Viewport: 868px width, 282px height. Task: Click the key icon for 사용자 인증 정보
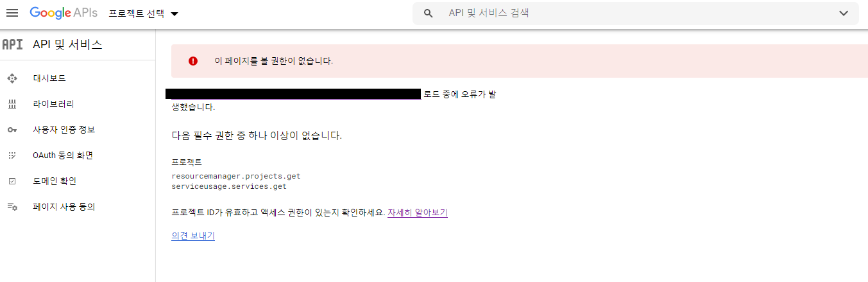12,130
